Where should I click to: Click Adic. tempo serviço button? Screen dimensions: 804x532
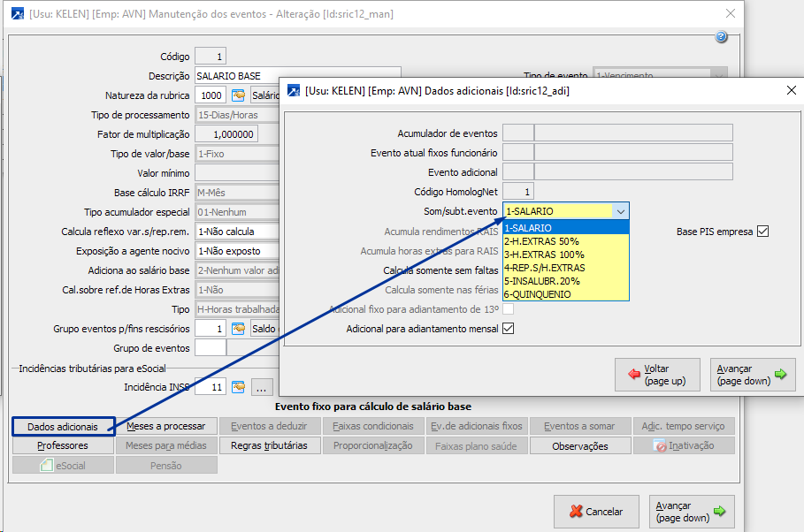coord(684,426)
